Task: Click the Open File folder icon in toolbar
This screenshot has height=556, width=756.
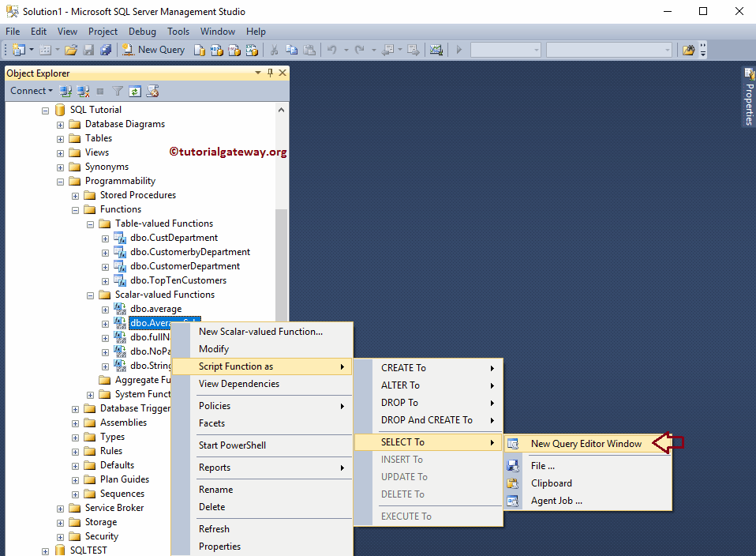Action: click(70, 50)
